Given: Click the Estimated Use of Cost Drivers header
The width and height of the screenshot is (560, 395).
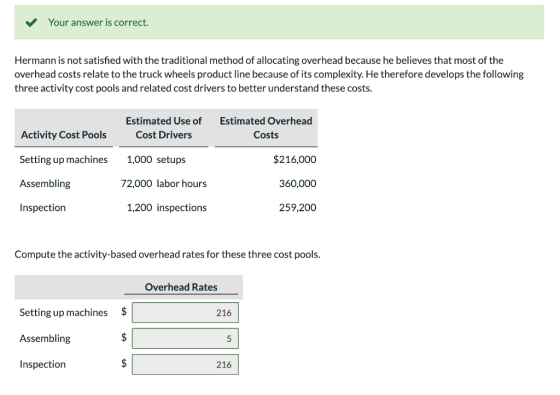Looking at the screenshot, I should coord(164,128).
